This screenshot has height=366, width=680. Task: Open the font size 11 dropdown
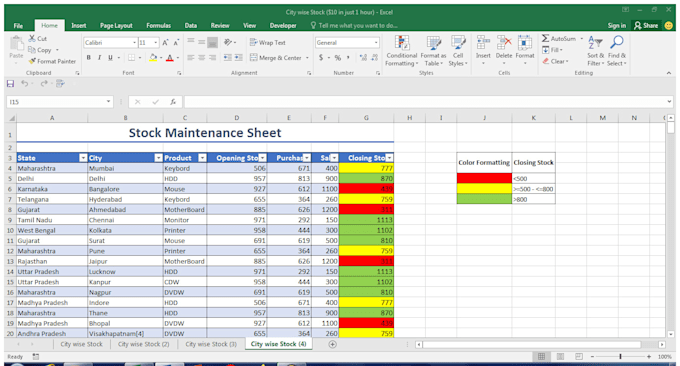(x=156, y=42)
